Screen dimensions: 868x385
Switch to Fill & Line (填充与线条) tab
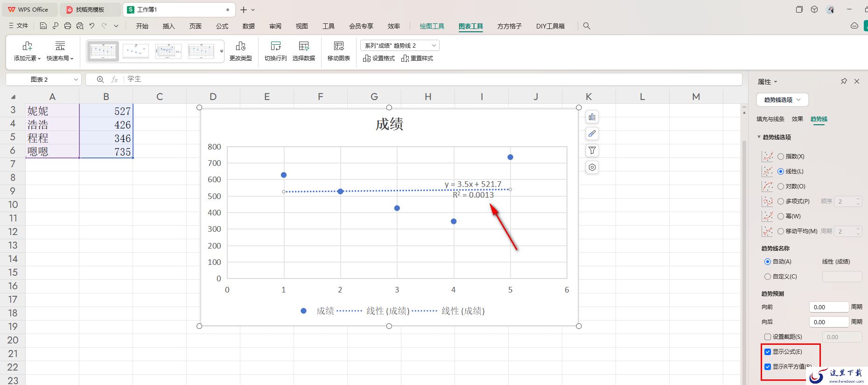coord(770,119)
